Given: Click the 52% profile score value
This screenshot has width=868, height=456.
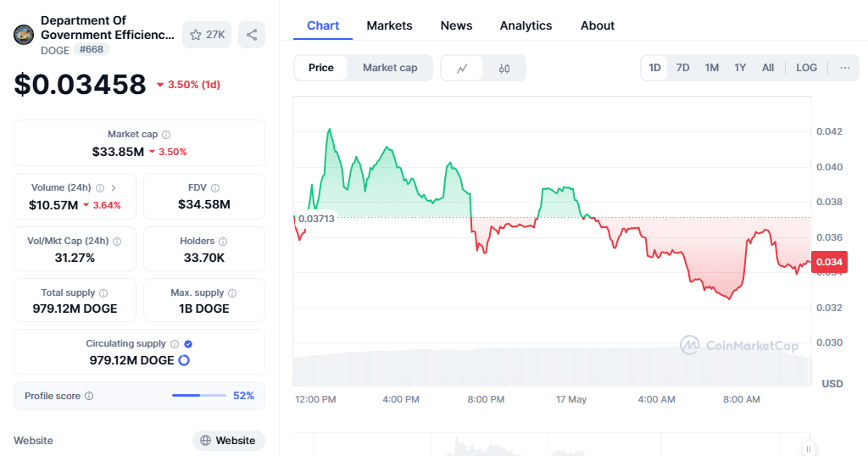Looking at the screenshot, I should (x=243, y=396).
